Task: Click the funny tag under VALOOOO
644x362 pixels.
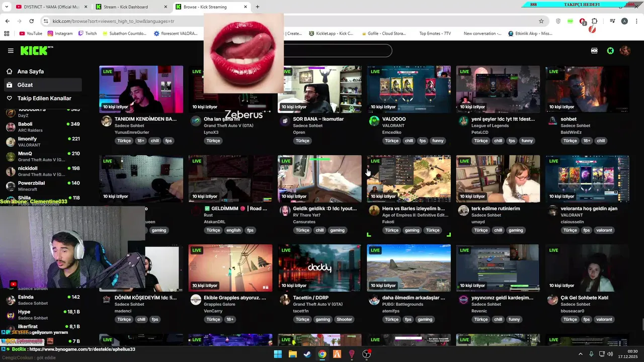Action: 438,141
